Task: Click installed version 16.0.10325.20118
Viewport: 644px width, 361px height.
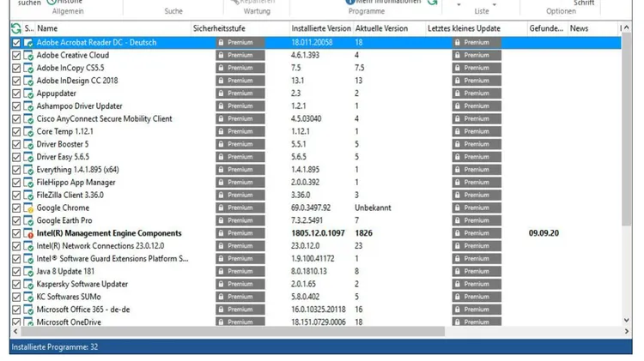Action: tap(319, 310)
